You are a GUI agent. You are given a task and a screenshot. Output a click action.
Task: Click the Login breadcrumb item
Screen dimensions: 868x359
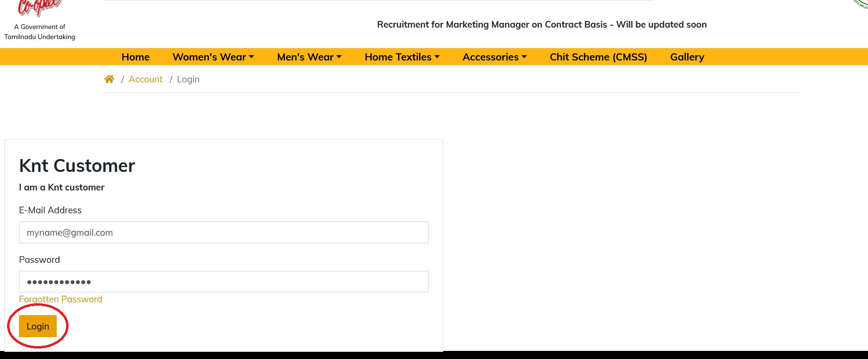[188, 79]
